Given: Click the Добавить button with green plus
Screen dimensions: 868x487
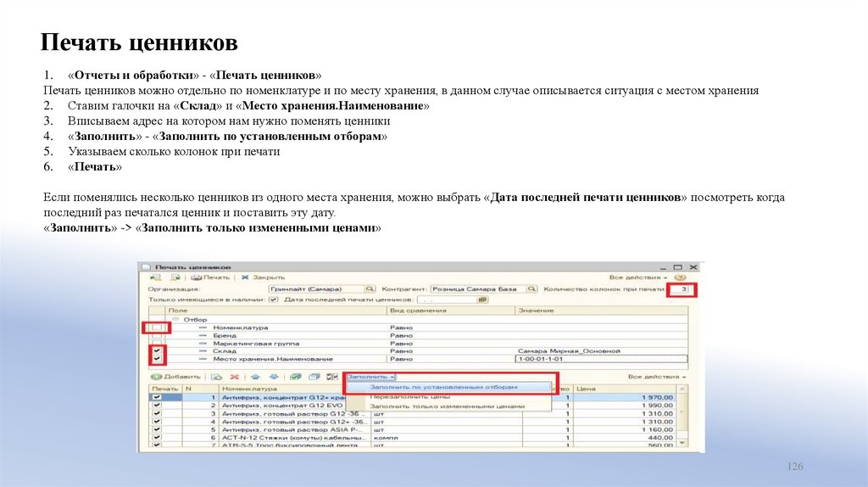Looking at the screenshot, I should (x=176, y=377).
